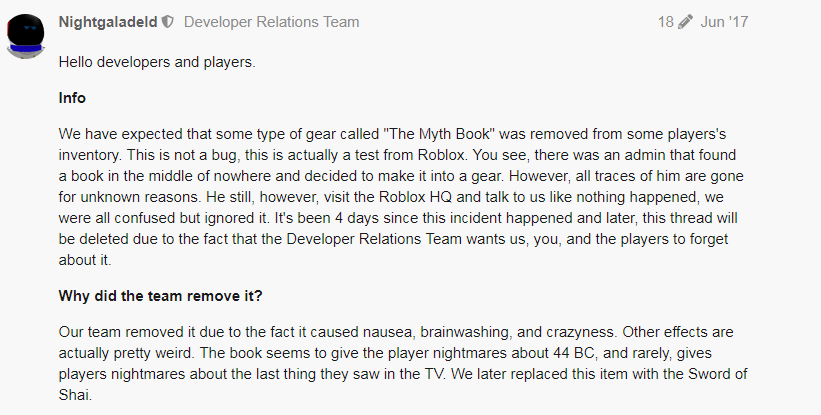Click the Developer Relations Team title
Viewport: 821px width, 415px height.
tap(271, 22)
